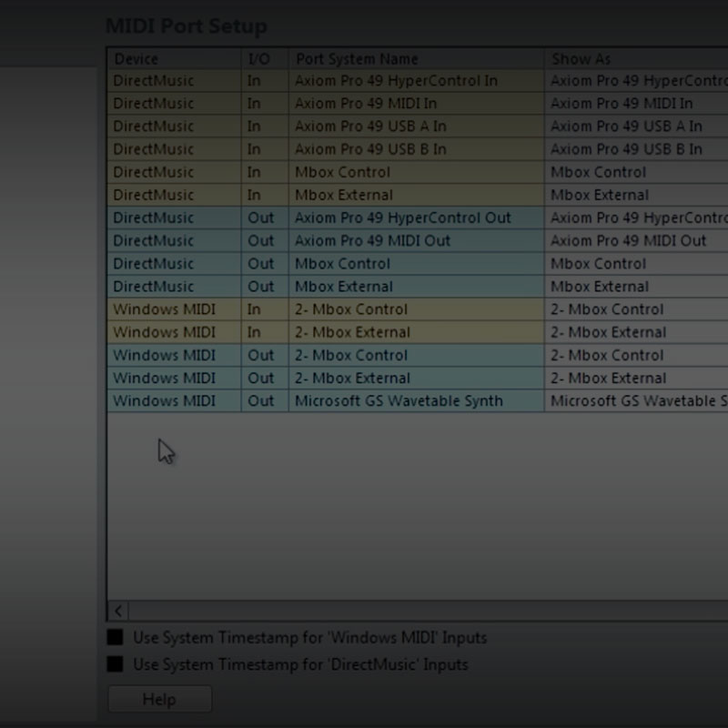Click the Out cell in the Microsoft GS Wavetable row
728x728 pixels.
point(265,400)
